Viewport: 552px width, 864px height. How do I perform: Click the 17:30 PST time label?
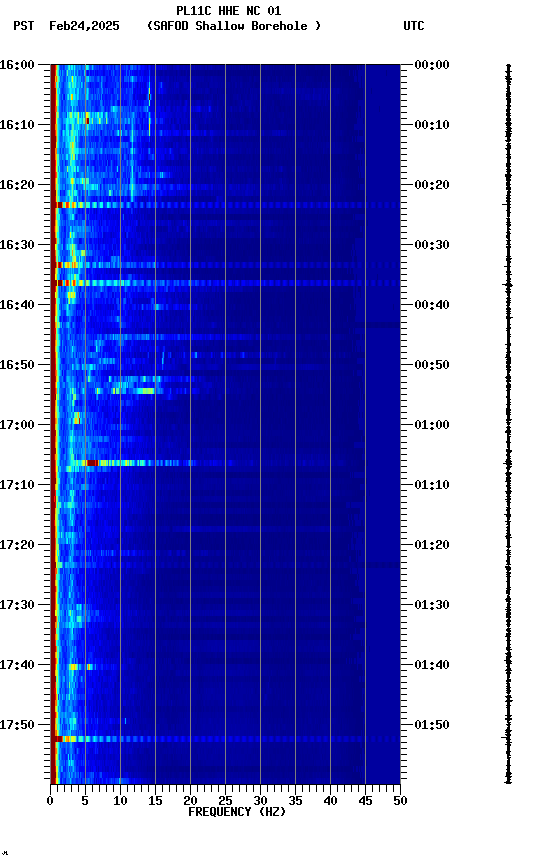(17, 606)
